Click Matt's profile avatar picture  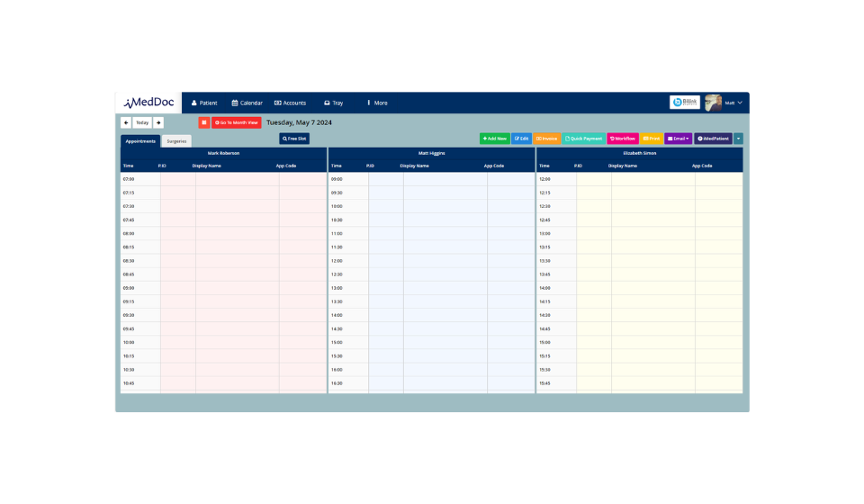pos(713,103)
